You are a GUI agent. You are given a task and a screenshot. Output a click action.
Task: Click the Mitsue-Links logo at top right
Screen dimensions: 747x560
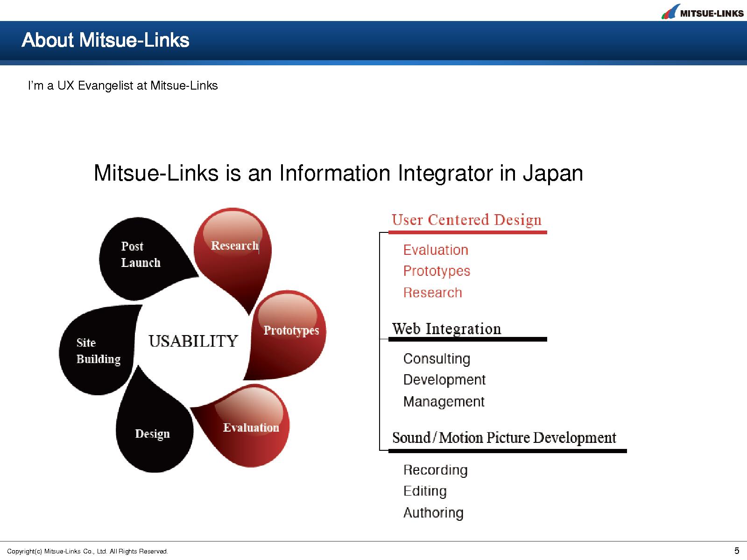[x=702, y=11]
